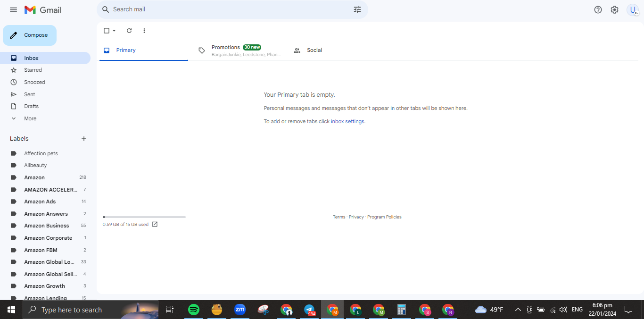Open the Support help icon
This screenshot has width=644, height=319.
click(598, 9)
